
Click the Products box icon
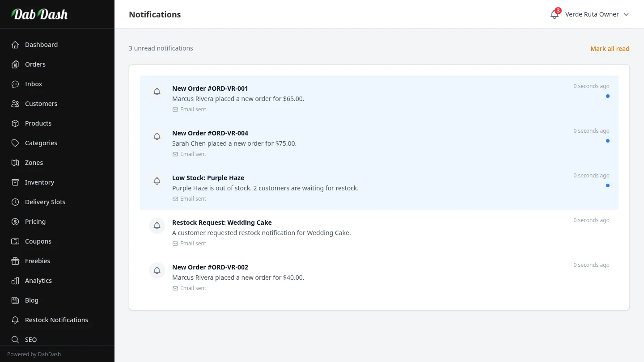point(15,123)
